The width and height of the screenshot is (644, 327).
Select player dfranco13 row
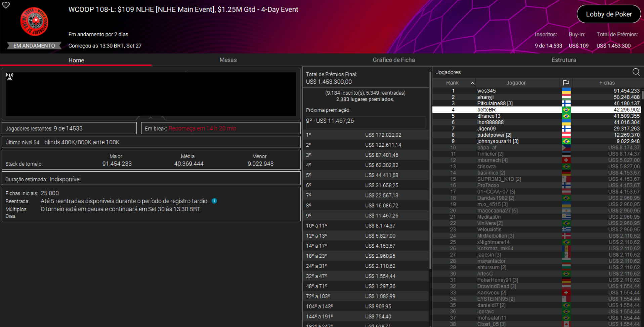point(537,116)
